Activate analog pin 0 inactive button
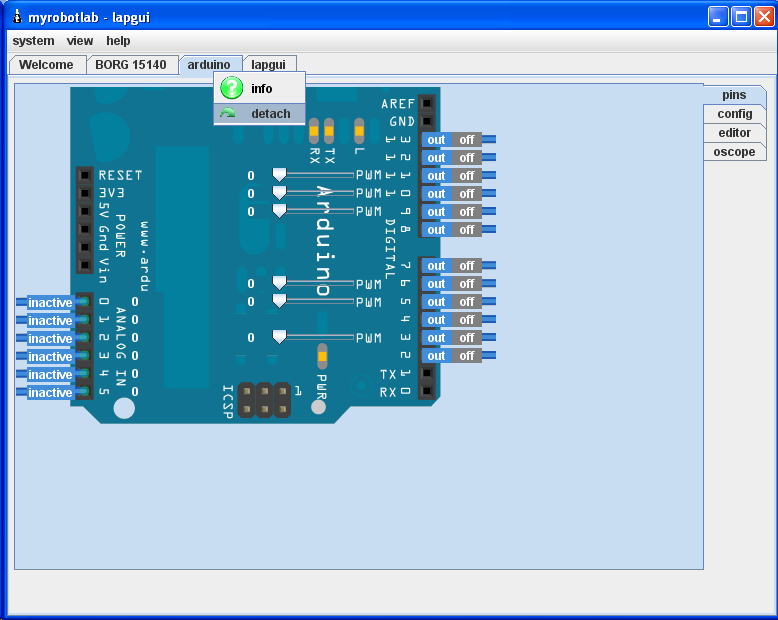778x620 pixels. point(50,302)
